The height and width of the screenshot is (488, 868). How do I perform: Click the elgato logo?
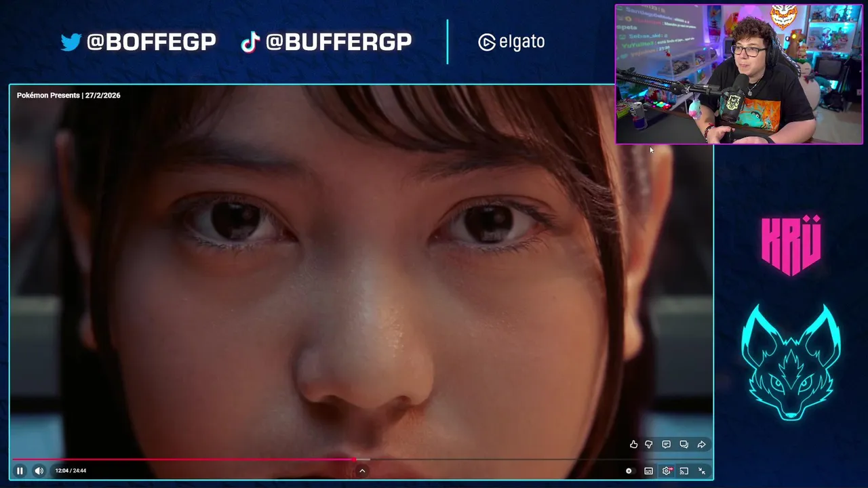click(511, 42)
